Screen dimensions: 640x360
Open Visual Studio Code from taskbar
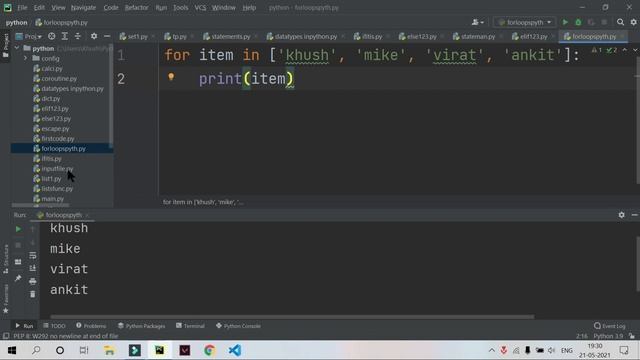[x=235, y=350]
